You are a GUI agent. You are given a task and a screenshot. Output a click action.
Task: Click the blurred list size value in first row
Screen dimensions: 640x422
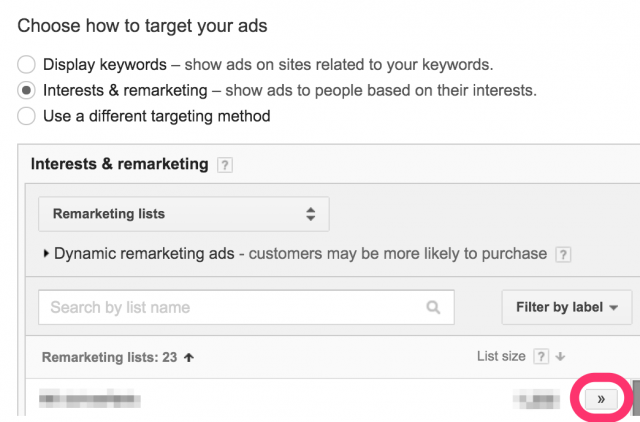coord(538,400)
